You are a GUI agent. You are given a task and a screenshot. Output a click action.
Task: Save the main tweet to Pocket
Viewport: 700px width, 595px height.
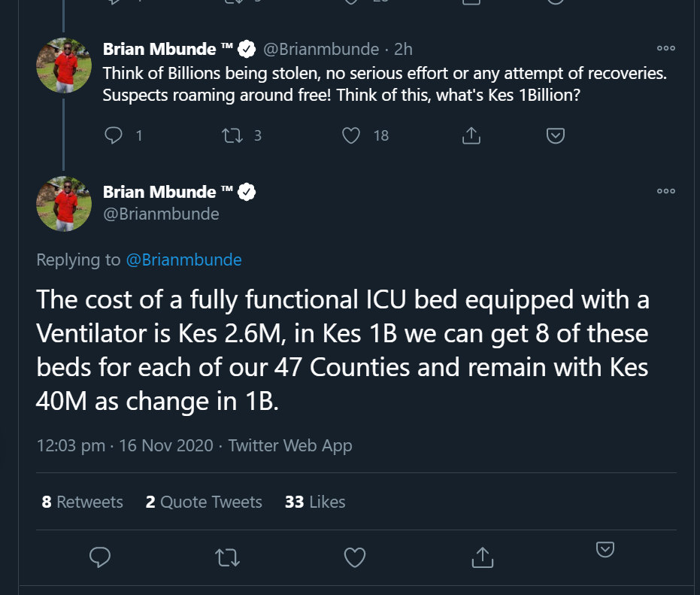pos(605,550)
